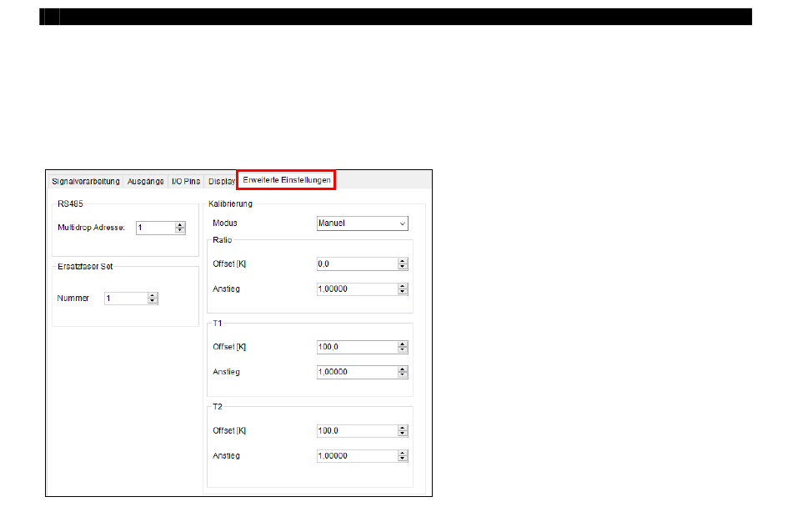Click the Ersatzfaser Set group title
The width and height of the screenshot is (792, 532).
tap(85, 267)
